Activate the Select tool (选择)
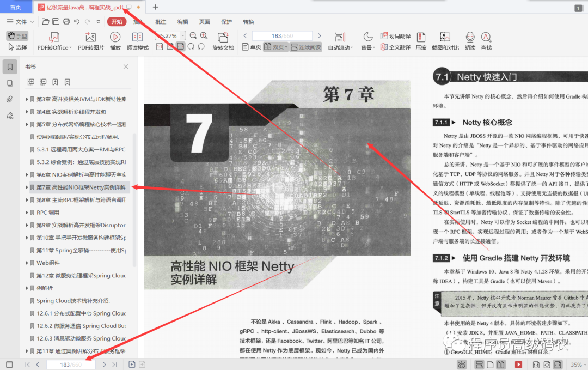The height and width of the screenshot is (370, 588). [17, 47]
